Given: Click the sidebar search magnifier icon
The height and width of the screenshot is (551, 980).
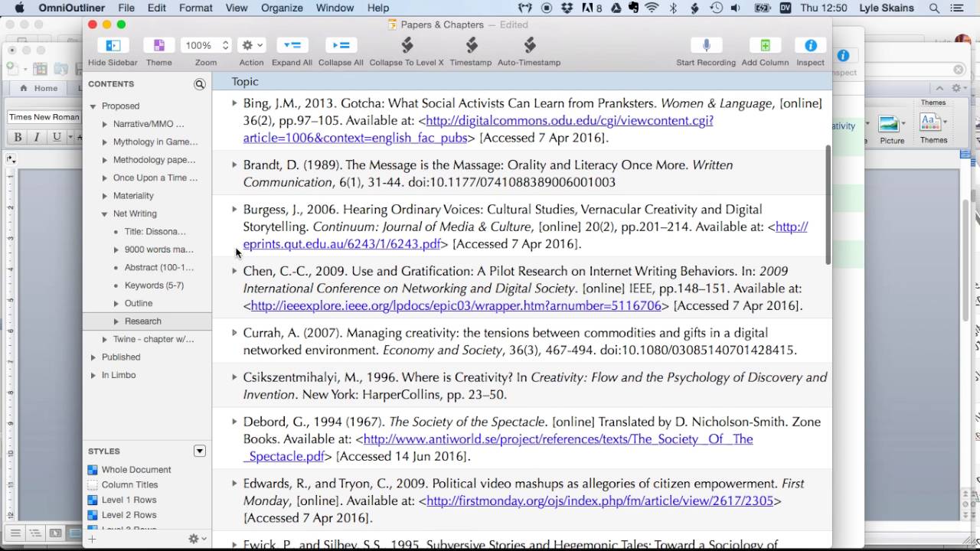Looking at the screenshot, I should pyautogui.click(x=200, y=84).
